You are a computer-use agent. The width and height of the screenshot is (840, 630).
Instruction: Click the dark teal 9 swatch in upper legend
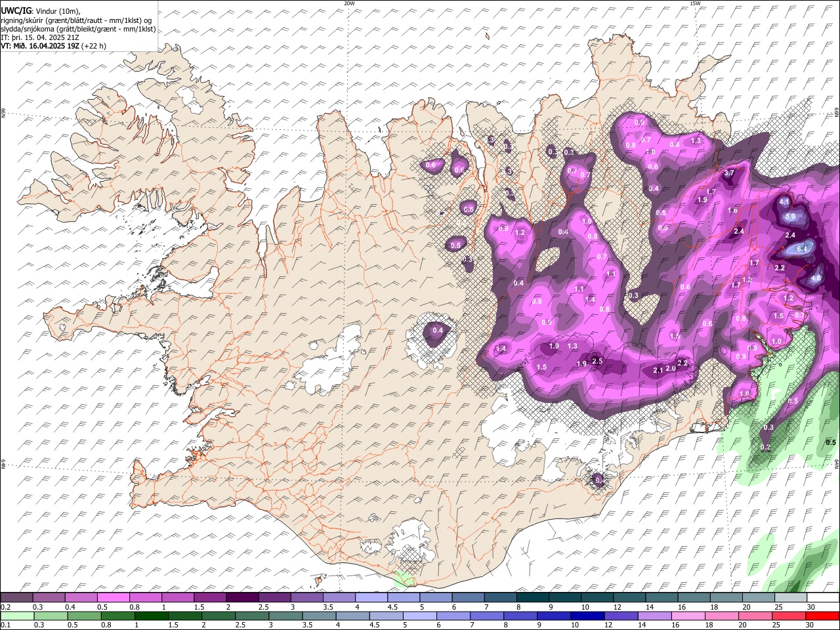click(565, 598)
